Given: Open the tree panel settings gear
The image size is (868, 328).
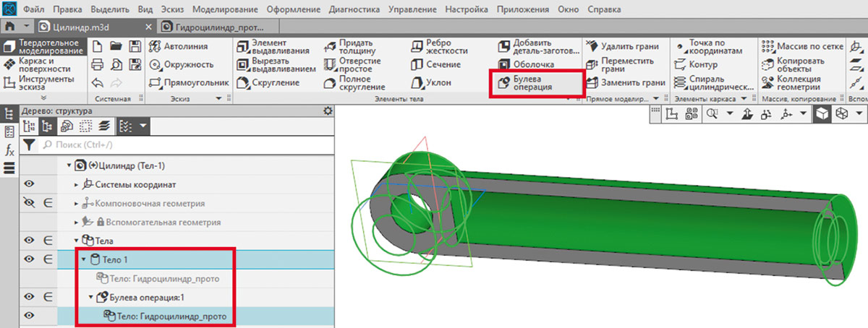Looking at the screenshot, I should 328,111.
